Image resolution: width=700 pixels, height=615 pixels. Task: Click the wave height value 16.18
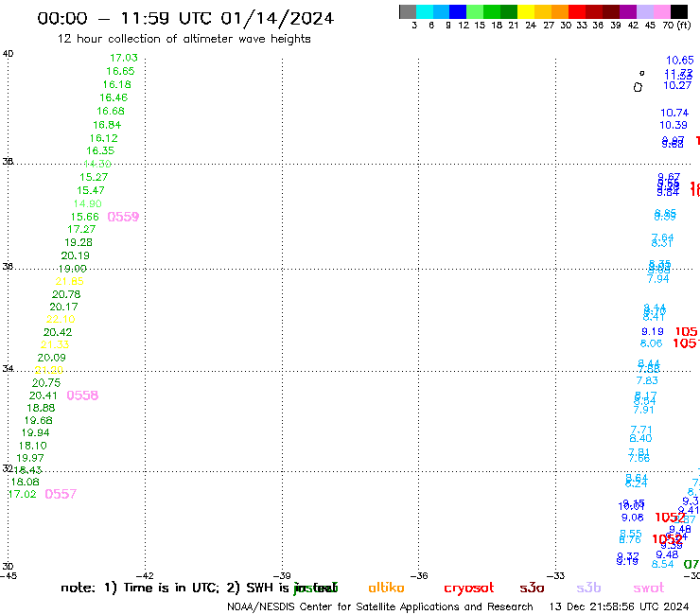pyautogui.click(x=117, y=84)
